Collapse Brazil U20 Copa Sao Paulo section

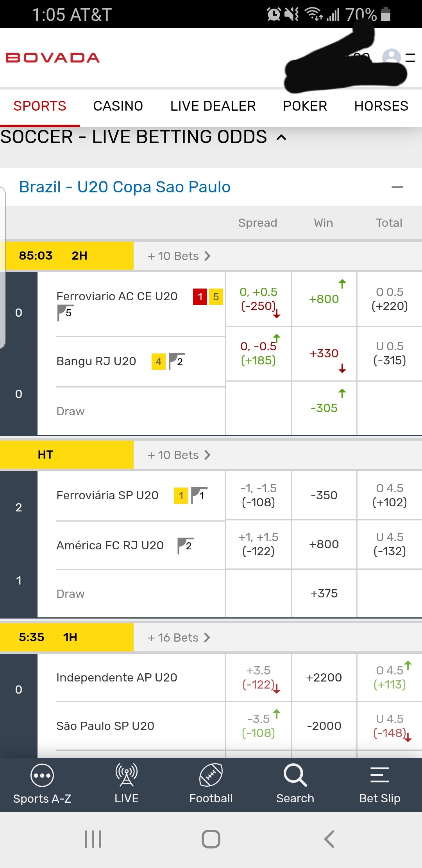point(397,187)
